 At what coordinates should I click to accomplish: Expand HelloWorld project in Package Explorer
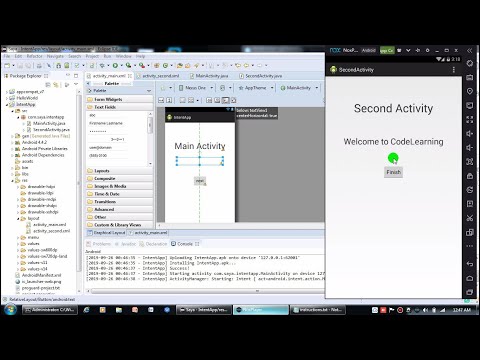pyautogui.click(x=7, y=98)
